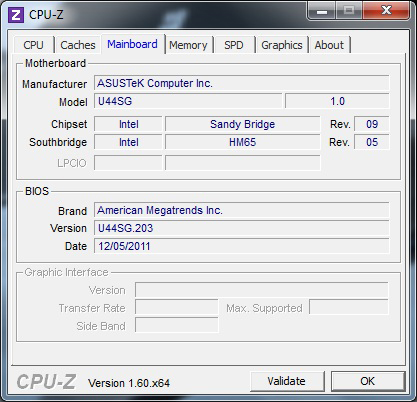Select the ASUSTeK Computer Inc. manufacturer field
The width and height of the screenshot is (417, 402).
[242, 83]
